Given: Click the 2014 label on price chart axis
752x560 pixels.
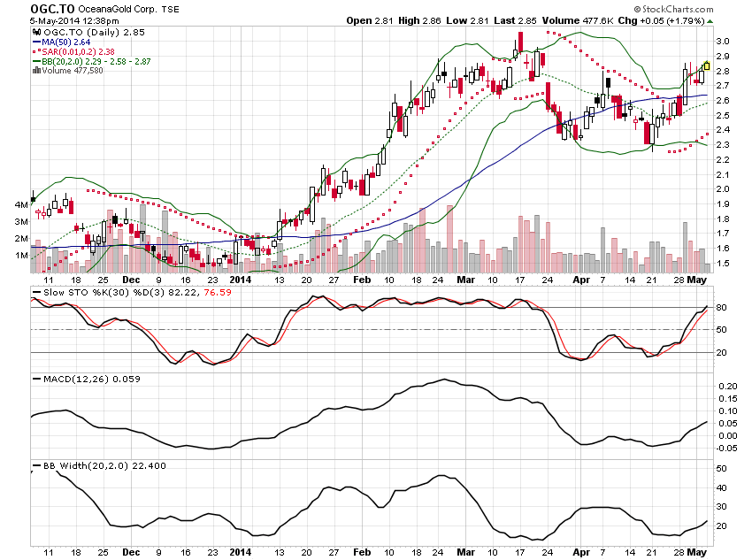Looking at the screenshot, I should (x=241, y=280).
